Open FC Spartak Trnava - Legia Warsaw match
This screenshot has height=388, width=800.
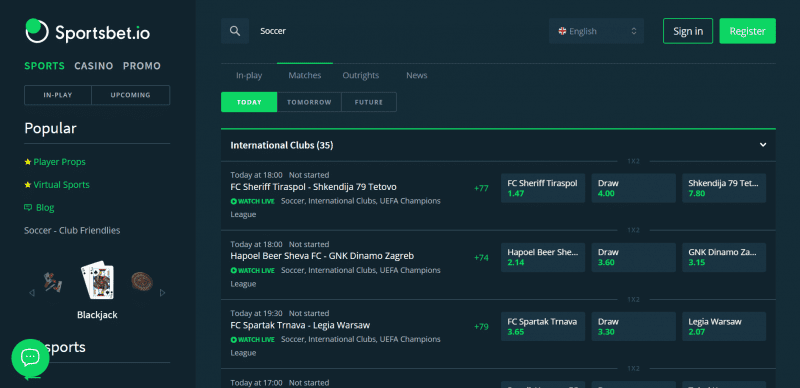300,325
